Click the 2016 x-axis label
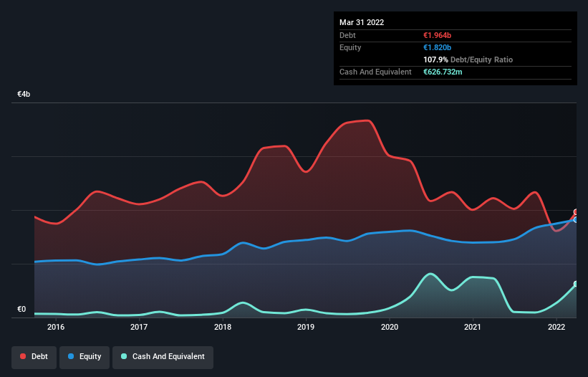 point(56,327)
